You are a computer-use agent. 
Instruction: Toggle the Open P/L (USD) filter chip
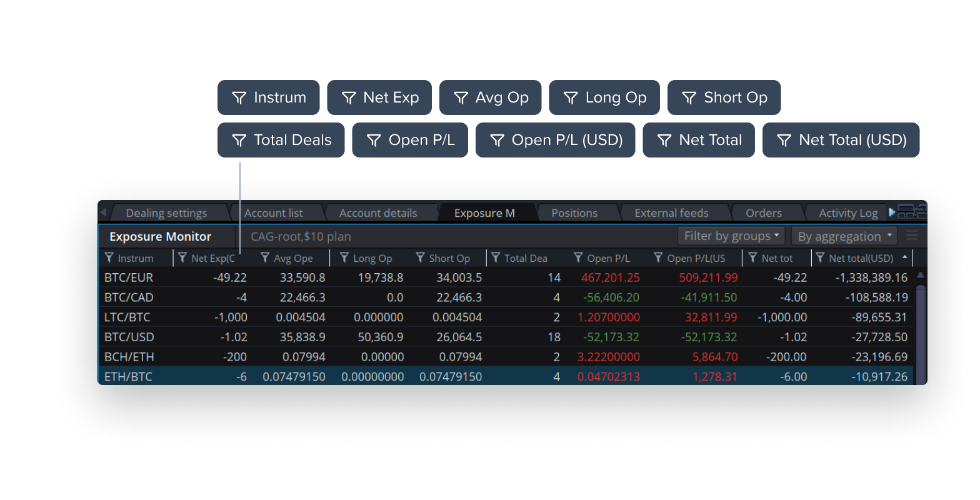[555, 140]
